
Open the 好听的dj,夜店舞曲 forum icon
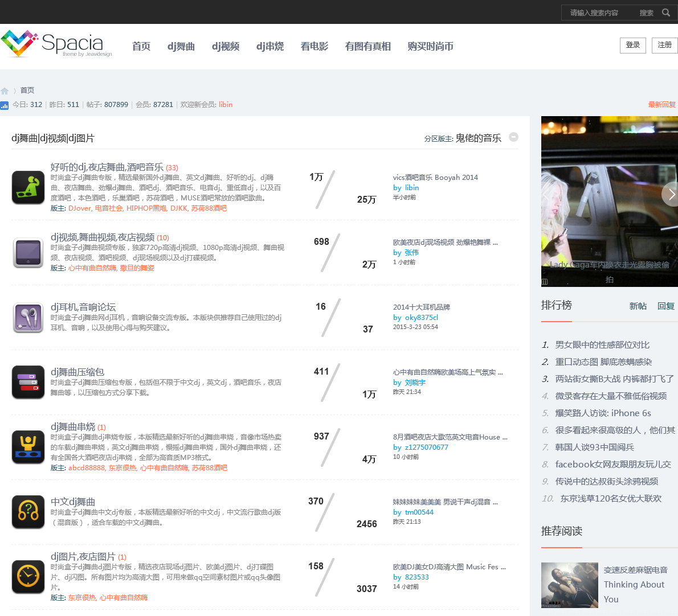tap(28, 187)
